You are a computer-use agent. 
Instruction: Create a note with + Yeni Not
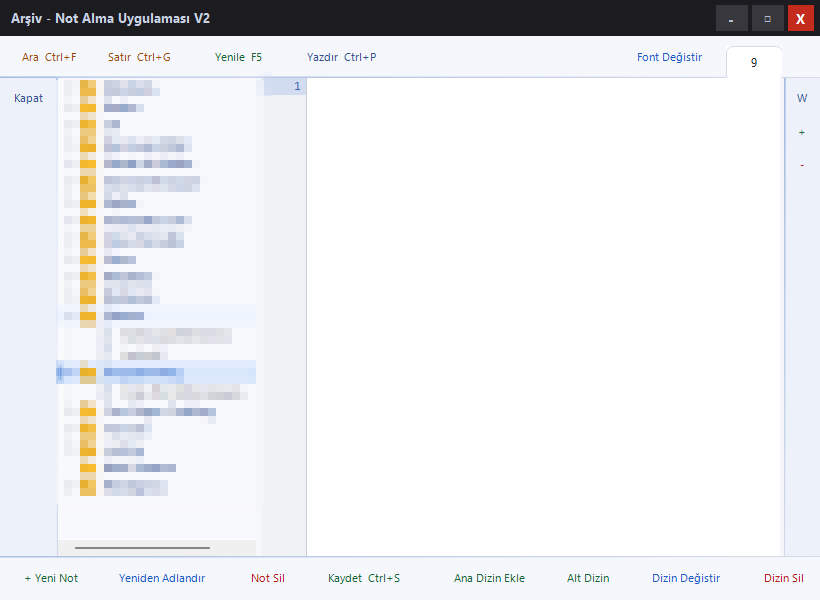(51, 578)
